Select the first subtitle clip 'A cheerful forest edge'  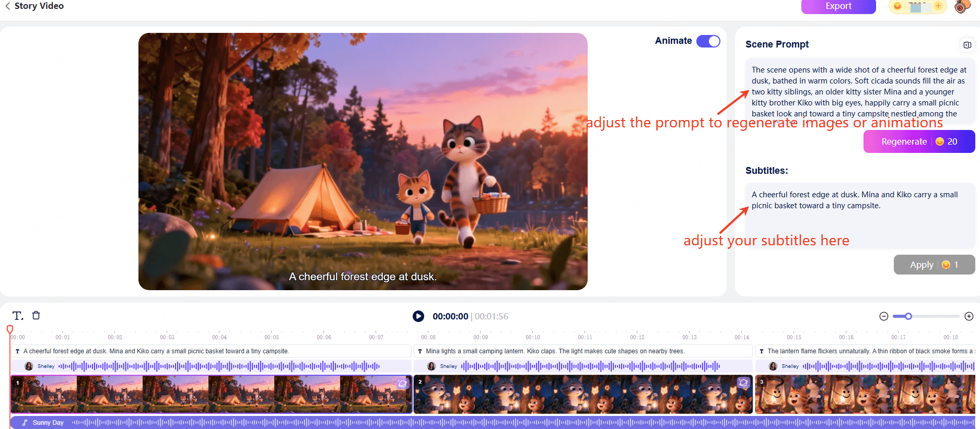(x=211, y=351)
